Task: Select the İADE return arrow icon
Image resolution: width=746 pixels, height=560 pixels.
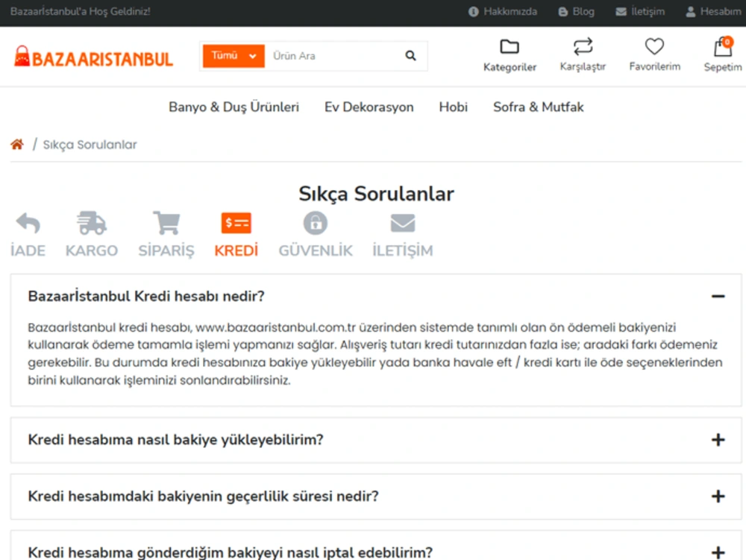Action: (28, 224)
